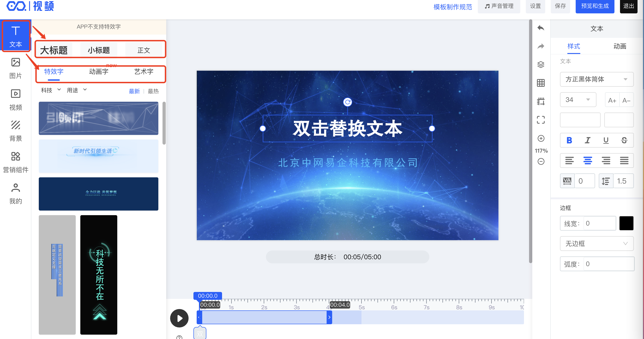Click the redo arrow icon
This screenshot has width=644, height=339.
(x=541, y=46)
